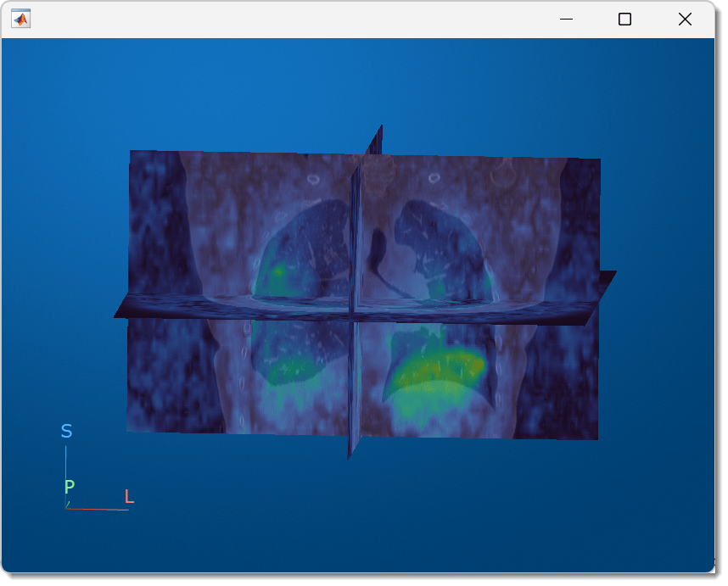Image resolution: width=728 pixels, height=586 pixels.
Task: Click the L axis label on the orientation indicator
Action: (x=130, y=496)
